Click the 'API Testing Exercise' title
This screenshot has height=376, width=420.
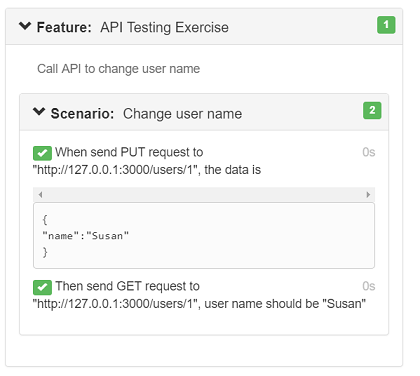pyautogui.click(x=164, y=28)
